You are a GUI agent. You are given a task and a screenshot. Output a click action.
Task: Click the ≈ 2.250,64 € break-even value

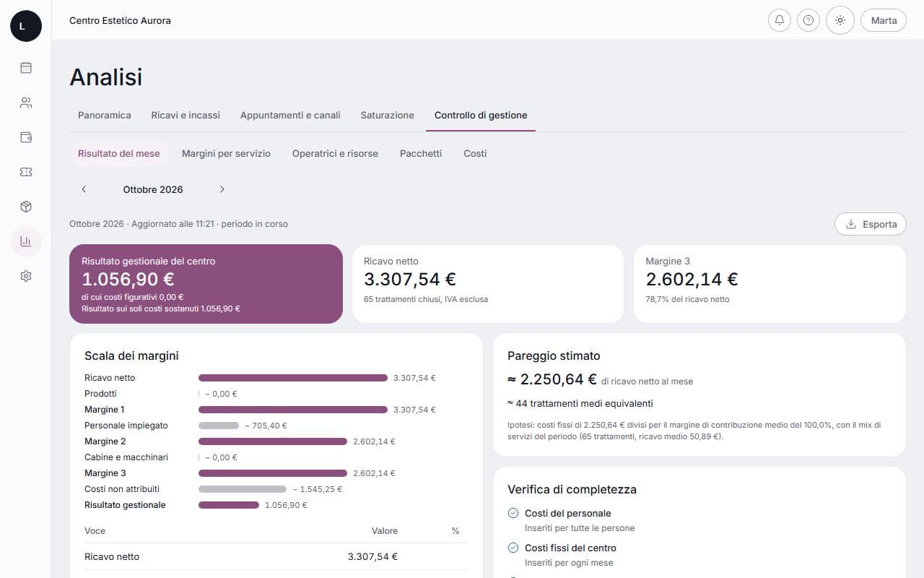[x=552, y=379]
